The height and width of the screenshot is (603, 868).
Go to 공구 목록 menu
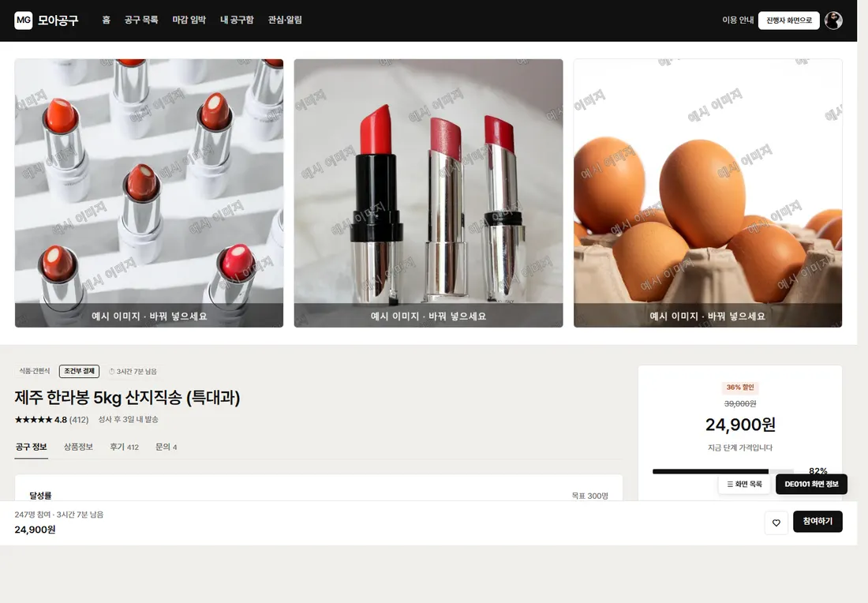pos(141,20)
